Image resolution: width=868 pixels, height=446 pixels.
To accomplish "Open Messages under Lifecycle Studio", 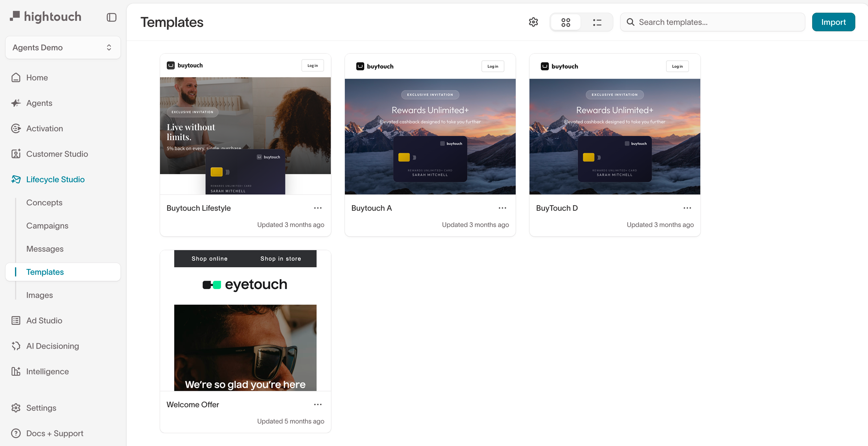I will click(45, 249).
